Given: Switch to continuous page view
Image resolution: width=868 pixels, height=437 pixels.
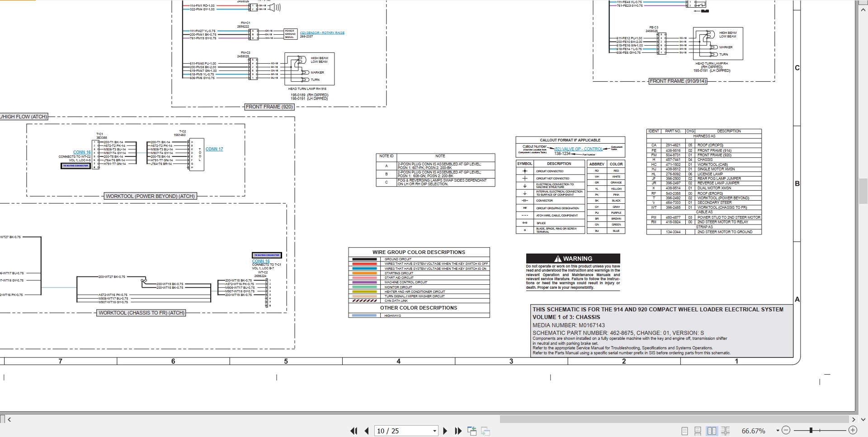Looking at the screenshot, I should (x=698, y=431).
